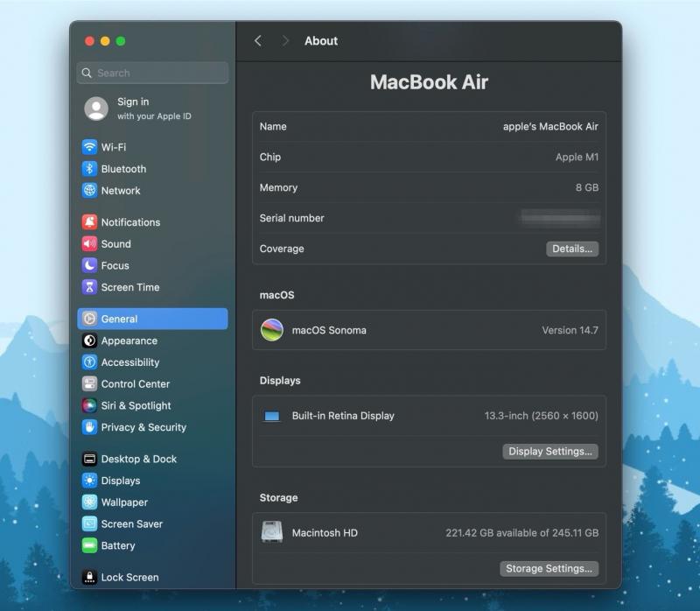Click the Screen Saver icon
The width and height of the screenshot is (700, 611).
pyautogui.click(x=90, y=524)
